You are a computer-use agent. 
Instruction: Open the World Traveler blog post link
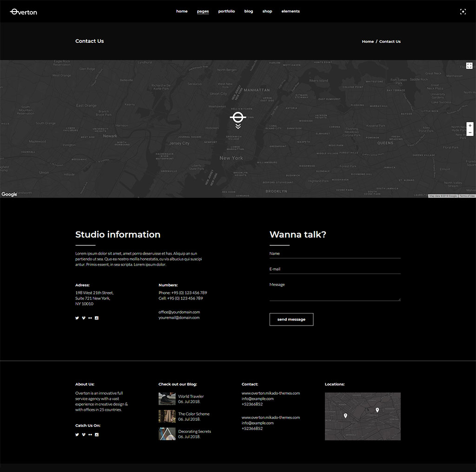point(191,396)
